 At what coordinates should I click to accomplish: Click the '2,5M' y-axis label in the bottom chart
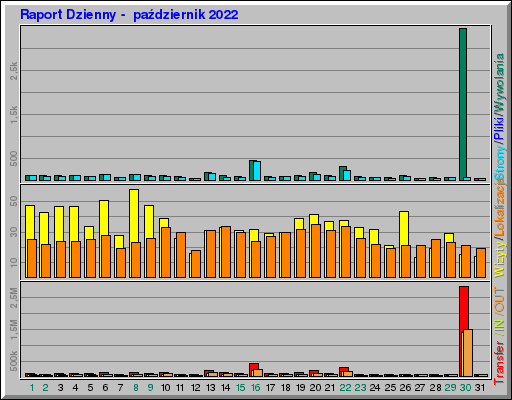click(13, 297)
